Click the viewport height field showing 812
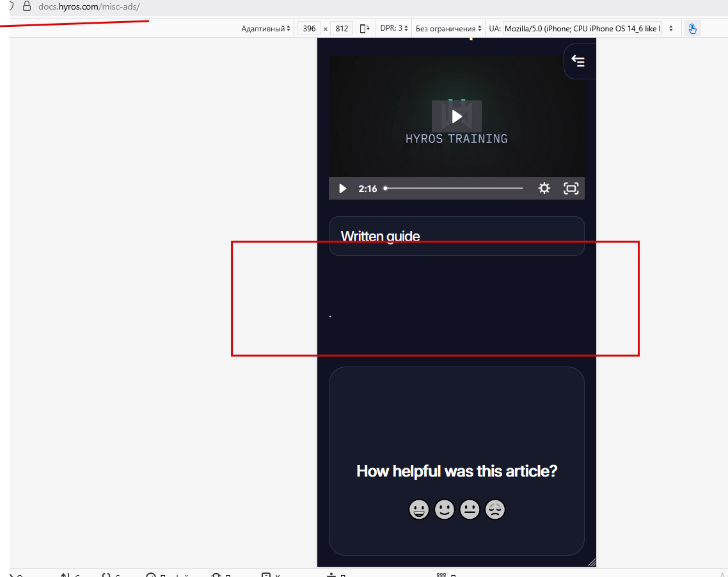The width and height of the screenshot is (728, 577). 342,28
